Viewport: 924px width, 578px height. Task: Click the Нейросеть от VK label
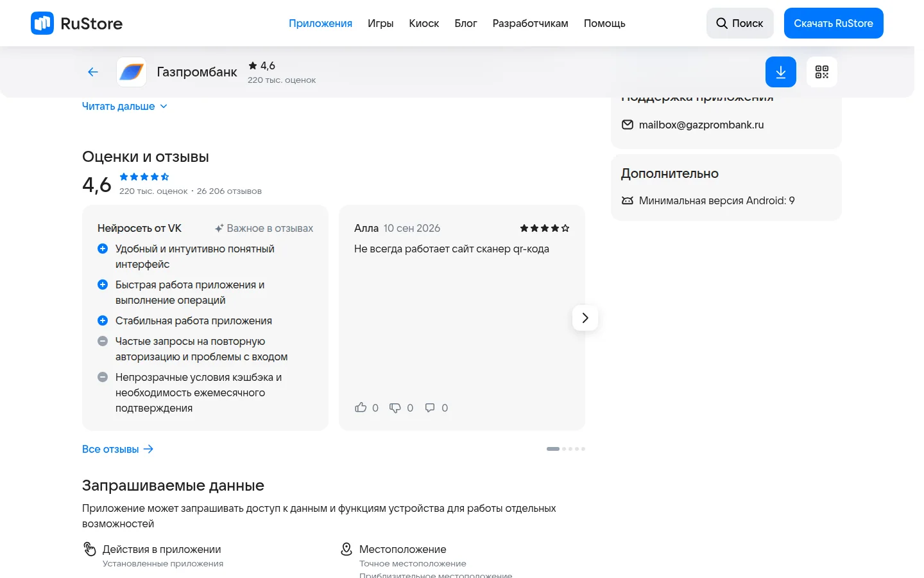[139, 228]
